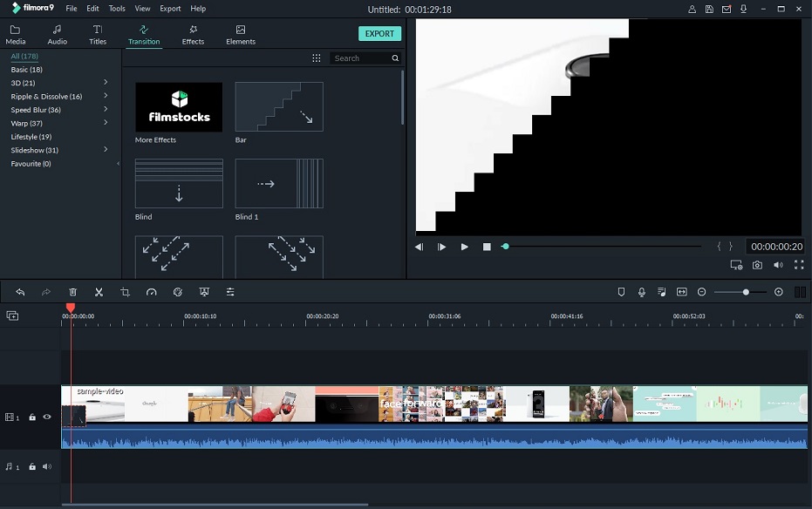Open the File menu
This screenshot has width=812, height=509.
pos(72,8)
